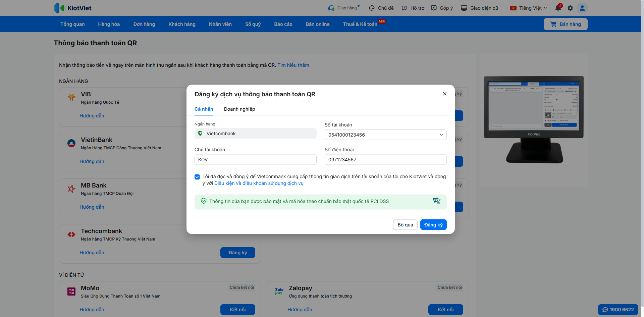This screenshot has height=317, width=644.
Task: Call hotline 1900 6522 button
Action: [x=618, y=310]
